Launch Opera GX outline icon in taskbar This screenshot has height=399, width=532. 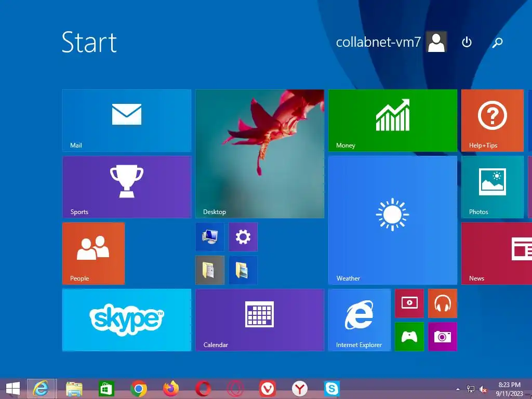pos(235,389)
